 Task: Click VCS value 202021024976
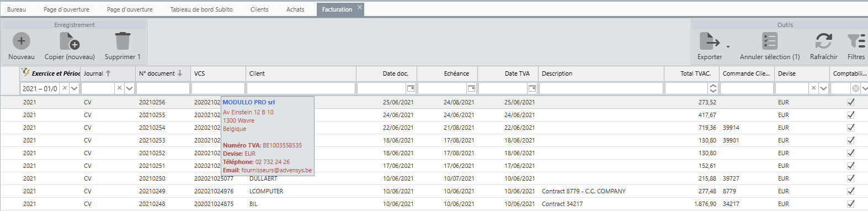pos(214,191)
